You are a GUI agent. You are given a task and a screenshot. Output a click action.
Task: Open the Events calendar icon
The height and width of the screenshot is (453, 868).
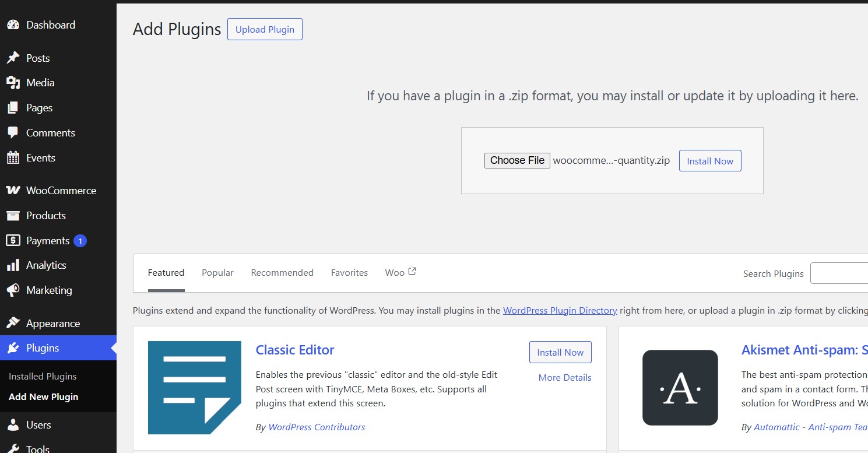point(13,158)
